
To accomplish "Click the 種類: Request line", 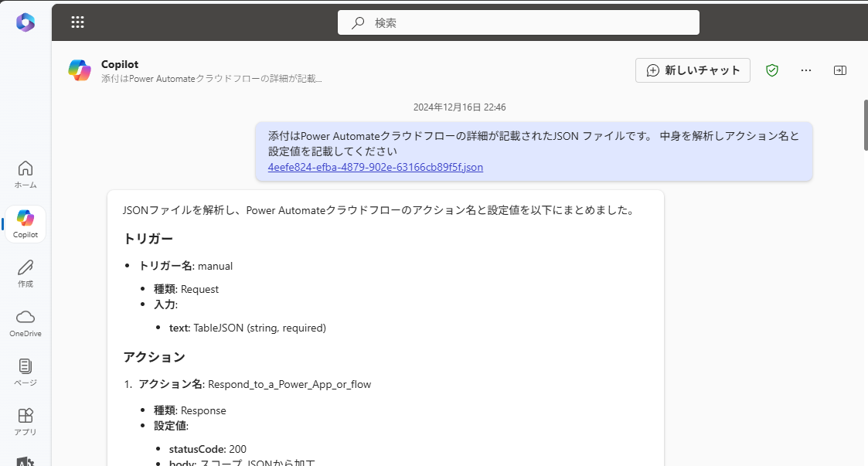I will 186,290.
